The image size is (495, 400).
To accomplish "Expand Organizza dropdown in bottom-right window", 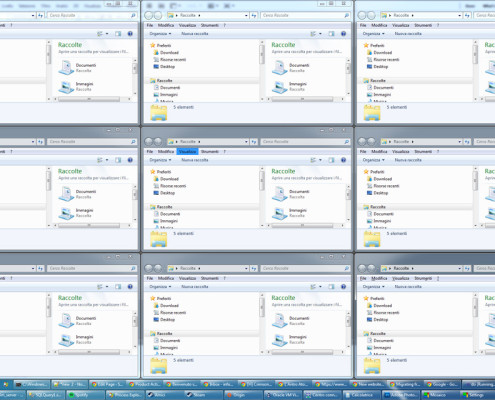I will (x=373, y=287).
